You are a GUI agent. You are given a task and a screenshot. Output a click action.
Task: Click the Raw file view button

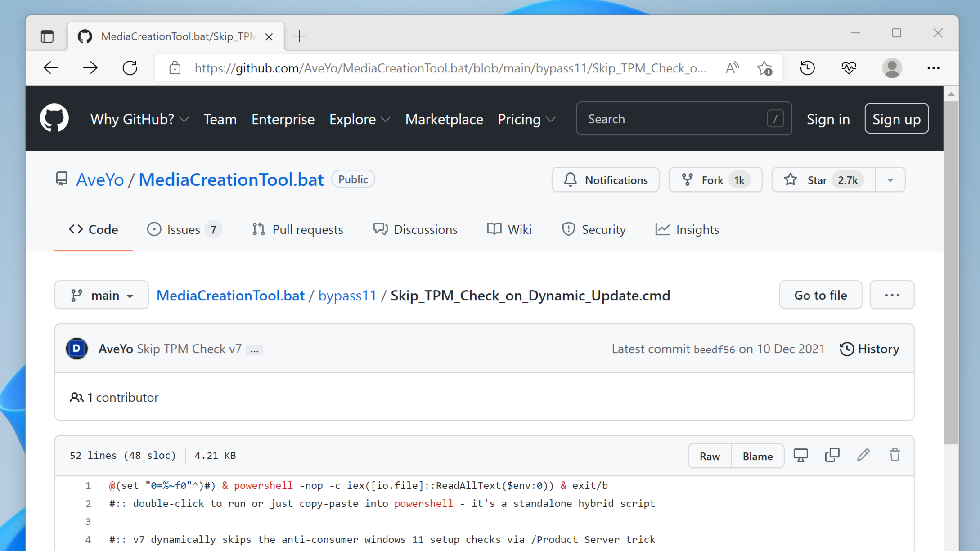(711, 456)
